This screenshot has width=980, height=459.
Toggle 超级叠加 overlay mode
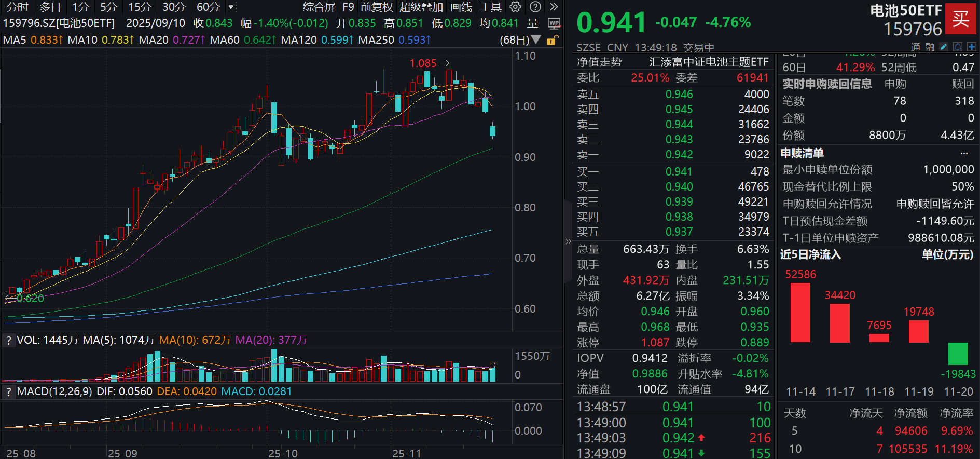click(x=421, y=7)
